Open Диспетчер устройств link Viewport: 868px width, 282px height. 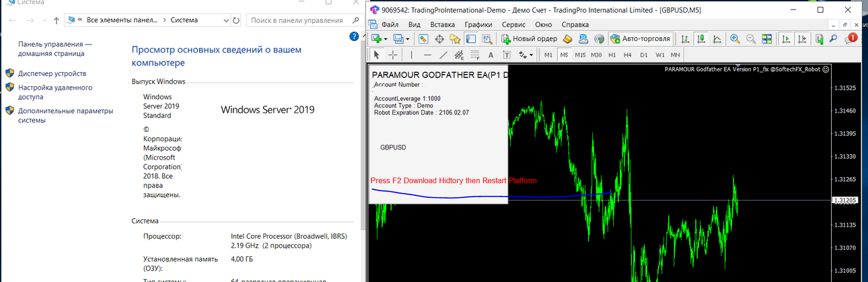[52, 73]
